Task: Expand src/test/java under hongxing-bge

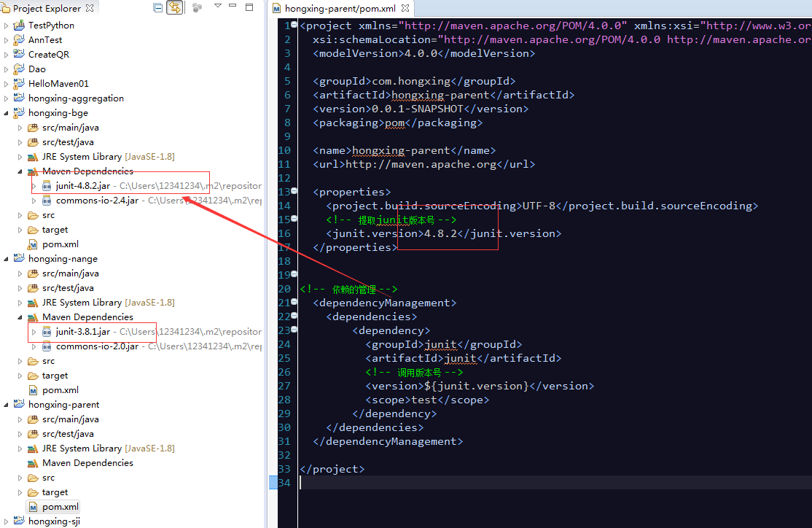Action: tap(20, 142)
